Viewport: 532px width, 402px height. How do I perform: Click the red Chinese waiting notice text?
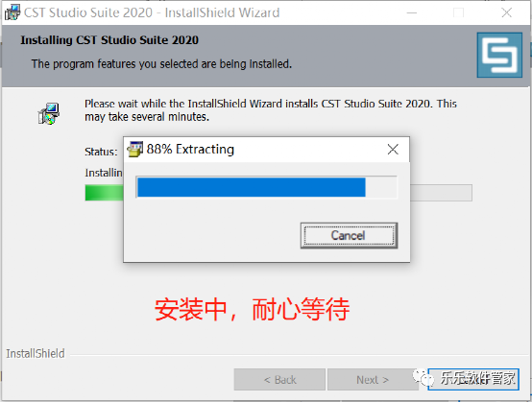[252, 309]
